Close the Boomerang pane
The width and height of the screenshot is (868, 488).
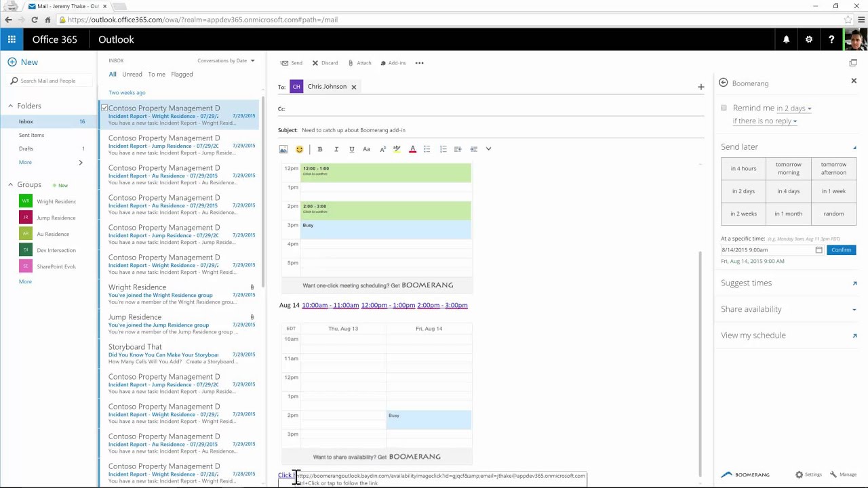point(854,81)
